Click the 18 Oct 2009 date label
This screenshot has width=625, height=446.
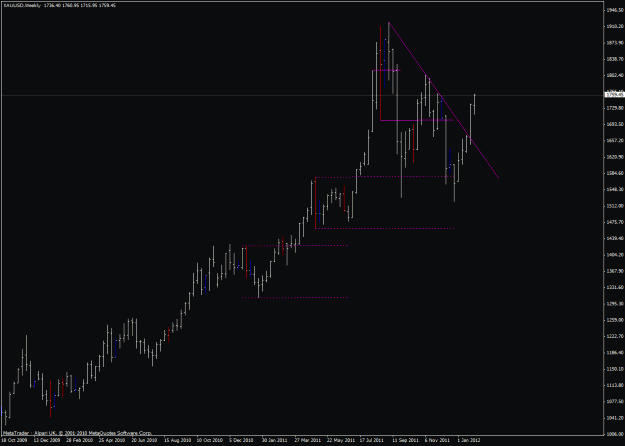(x=14, y=440)
